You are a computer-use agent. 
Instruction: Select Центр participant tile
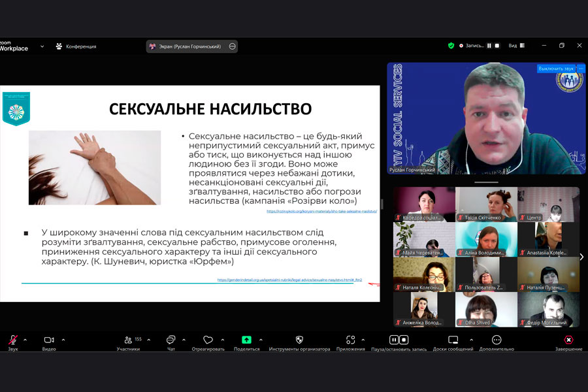tap(548, 204)
